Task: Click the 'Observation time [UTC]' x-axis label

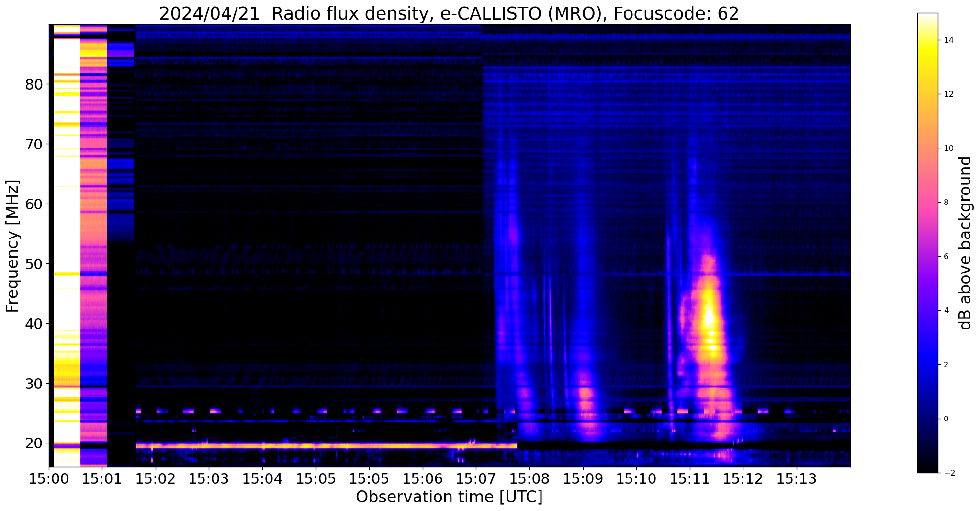Action: (449, 497)
